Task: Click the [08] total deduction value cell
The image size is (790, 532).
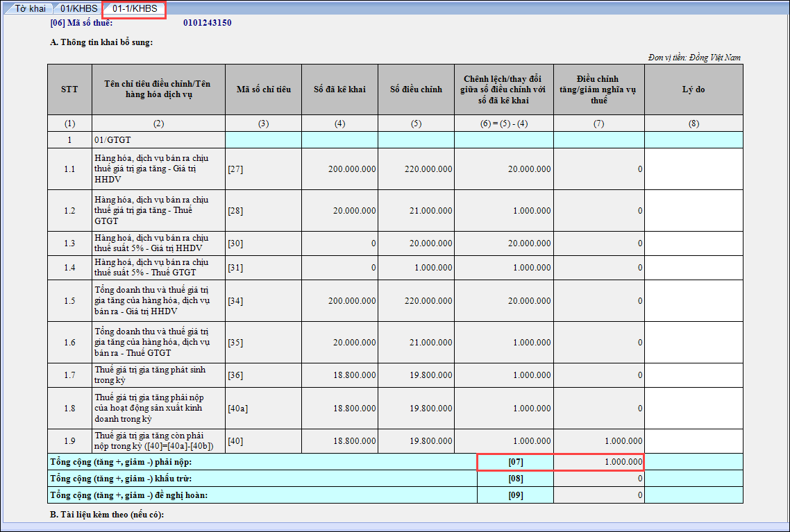Action: coord(598,479)
